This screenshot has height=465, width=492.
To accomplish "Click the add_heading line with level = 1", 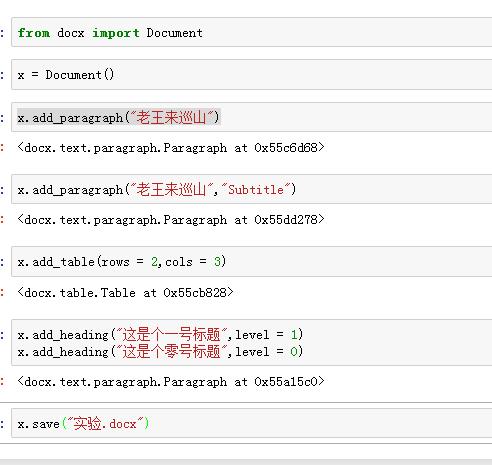I will point(160,334).
